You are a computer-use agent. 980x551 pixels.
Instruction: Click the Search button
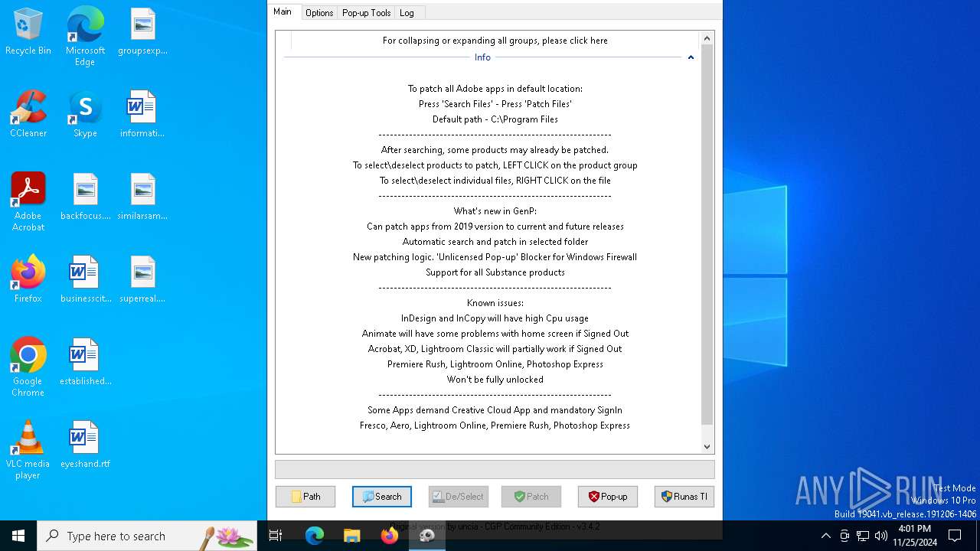click(382, 497)
